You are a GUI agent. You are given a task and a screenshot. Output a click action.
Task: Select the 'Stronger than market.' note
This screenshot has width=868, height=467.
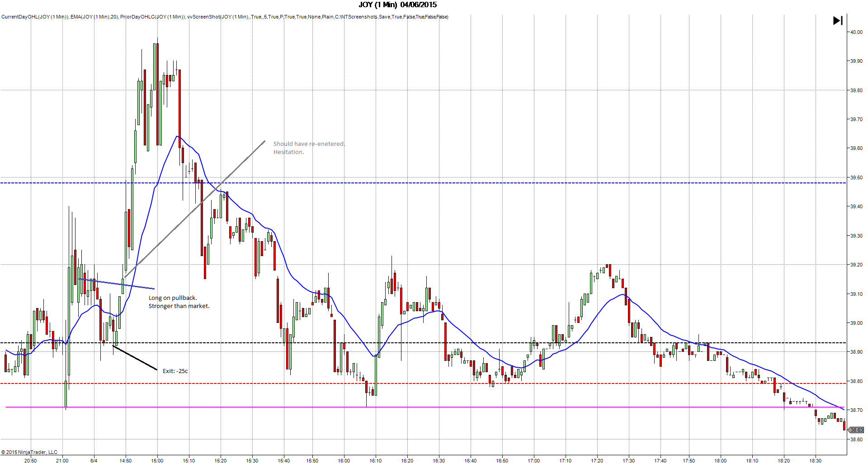179,306
